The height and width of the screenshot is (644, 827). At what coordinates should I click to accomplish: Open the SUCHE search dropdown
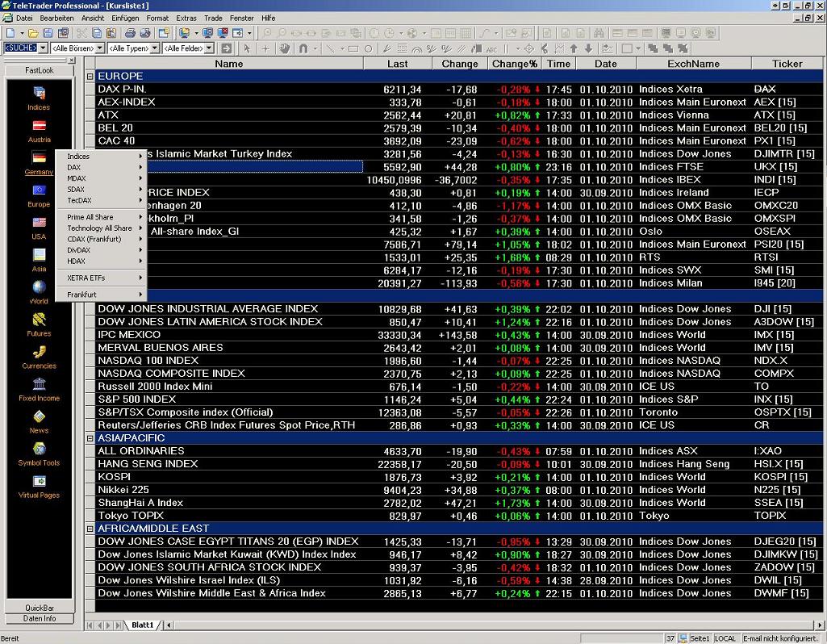point(43,48)
